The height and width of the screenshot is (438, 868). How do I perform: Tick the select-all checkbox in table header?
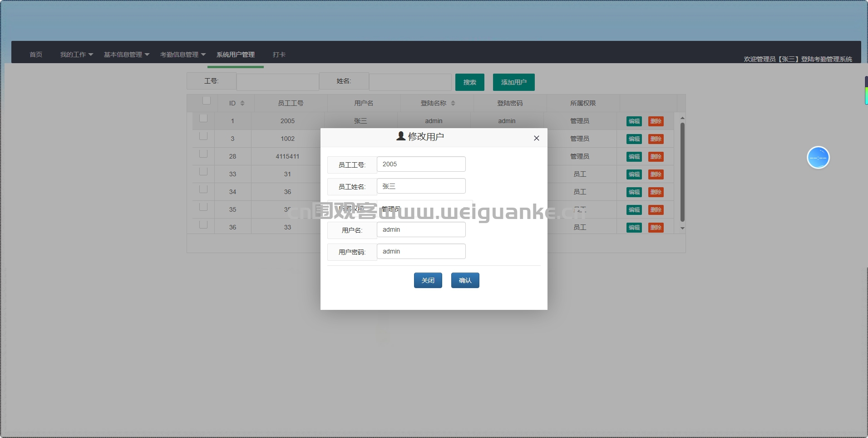207,100
